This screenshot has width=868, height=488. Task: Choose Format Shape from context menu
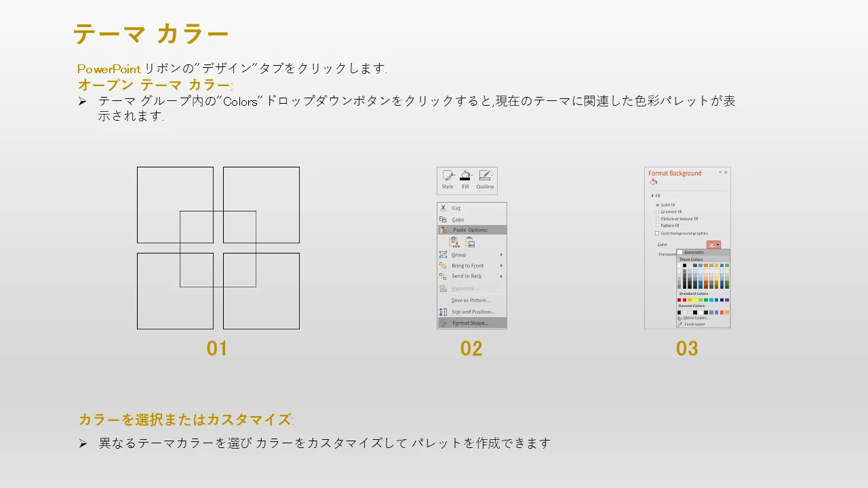point(470,323)
